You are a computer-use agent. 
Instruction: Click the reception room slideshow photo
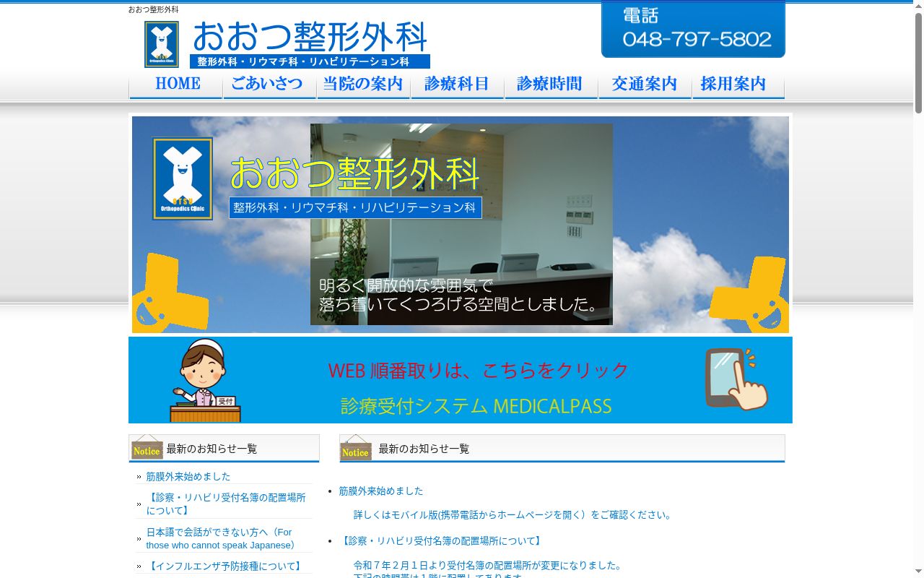pyautogui.click(x=461, y=224)
